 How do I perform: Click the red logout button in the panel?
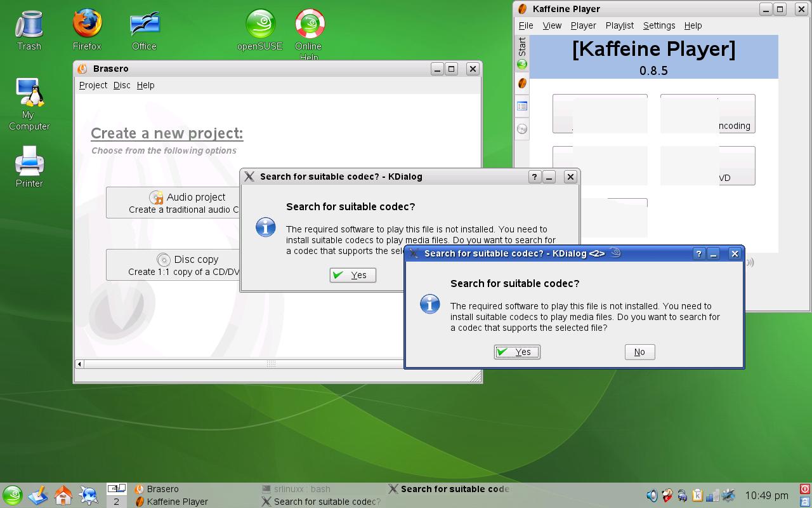805,489
